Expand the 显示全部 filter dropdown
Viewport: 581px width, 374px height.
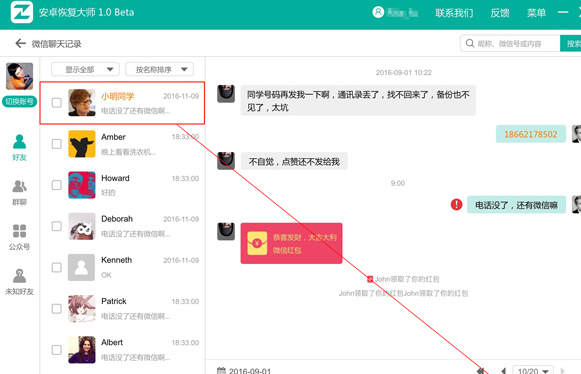pyautogui.click(x=85, y=69)
